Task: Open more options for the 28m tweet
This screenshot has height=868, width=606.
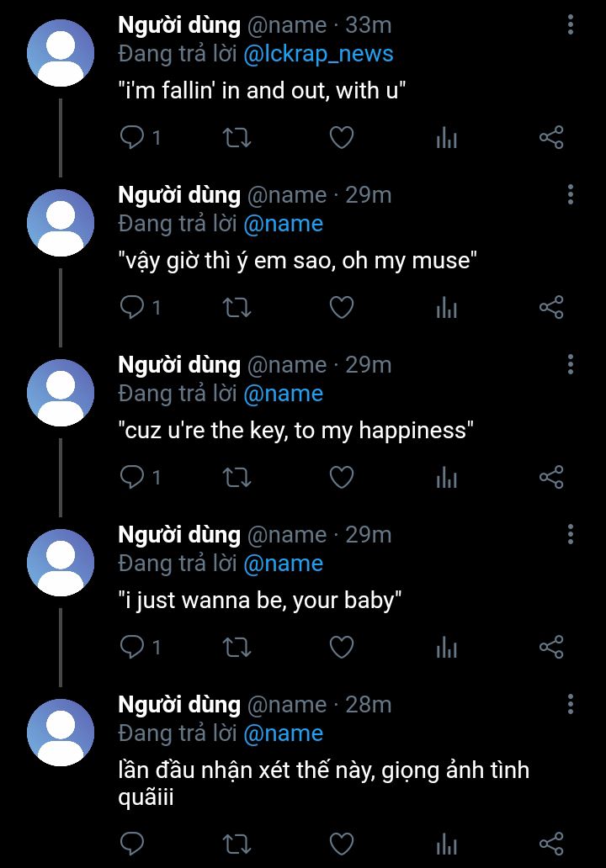Action: click(x=571, y=705)
